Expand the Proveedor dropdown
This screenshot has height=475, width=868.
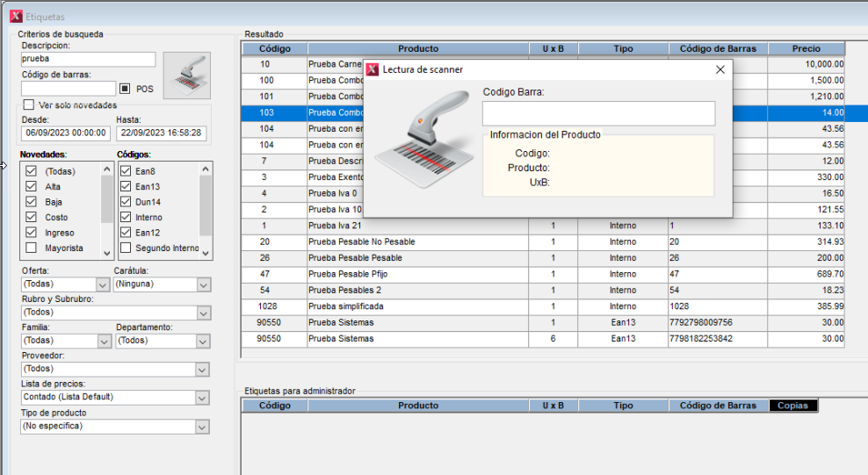pyautogui.click(x=203, y=370)
